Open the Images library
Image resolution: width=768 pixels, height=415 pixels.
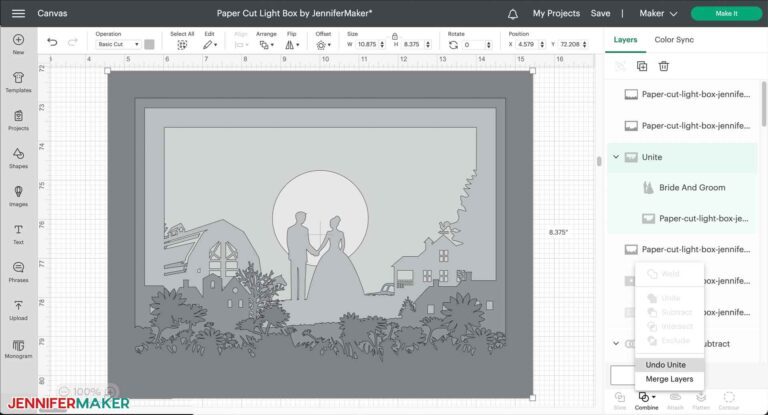18,196
